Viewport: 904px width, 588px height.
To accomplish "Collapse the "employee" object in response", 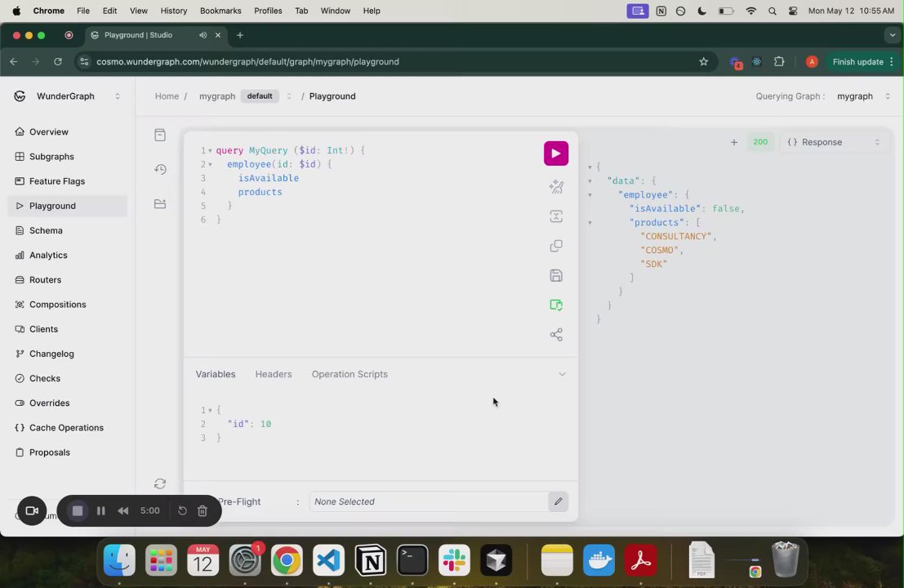I will 590,195.
